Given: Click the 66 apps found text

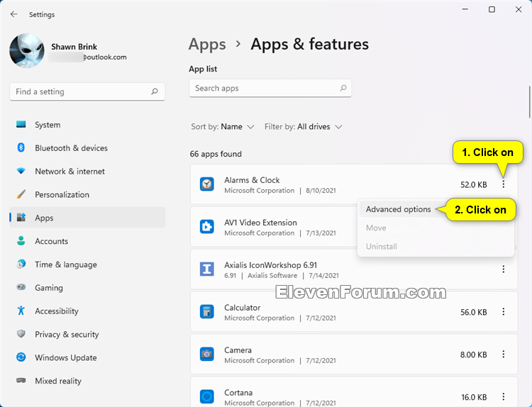Looking at the screenshot, I should coord(216,154).
